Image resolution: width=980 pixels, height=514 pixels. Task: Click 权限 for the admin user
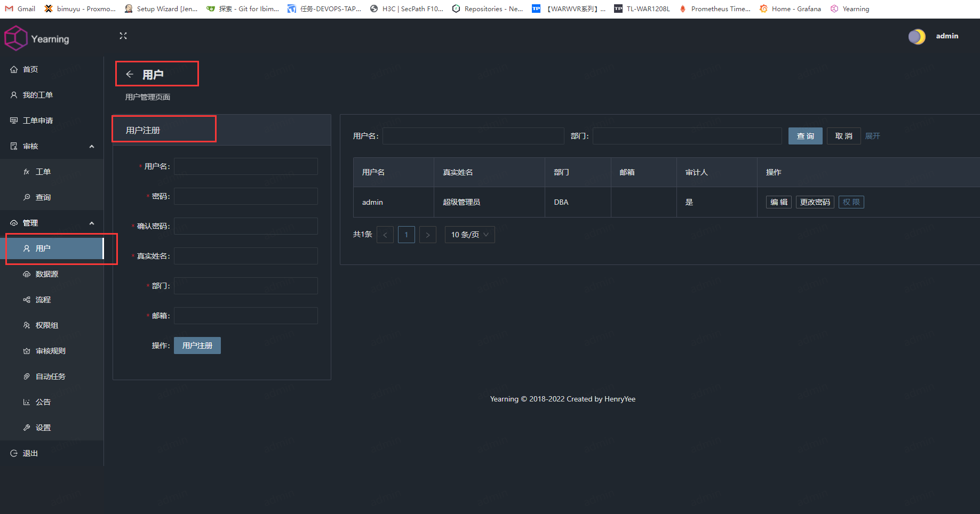tap(851, 202)
